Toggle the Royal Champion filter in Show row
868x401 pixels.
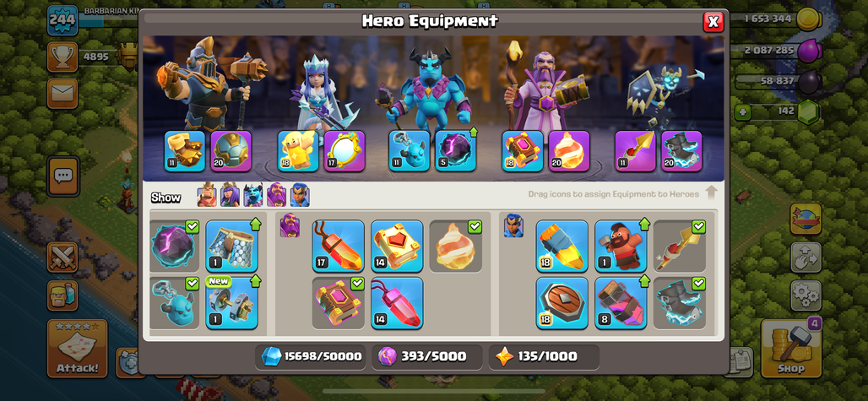point(300,195)
